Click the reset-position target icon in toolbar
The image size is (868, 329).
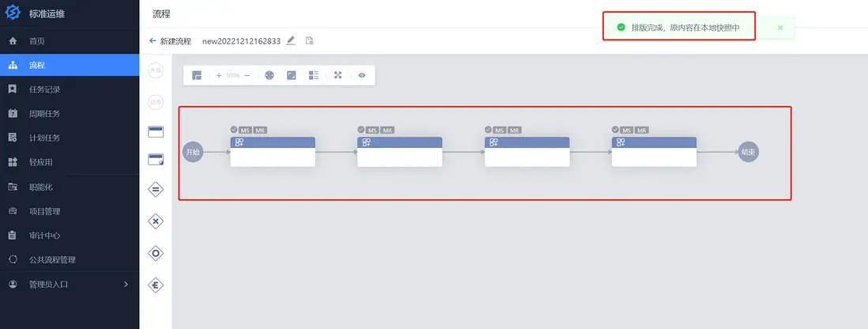(269, 75)
